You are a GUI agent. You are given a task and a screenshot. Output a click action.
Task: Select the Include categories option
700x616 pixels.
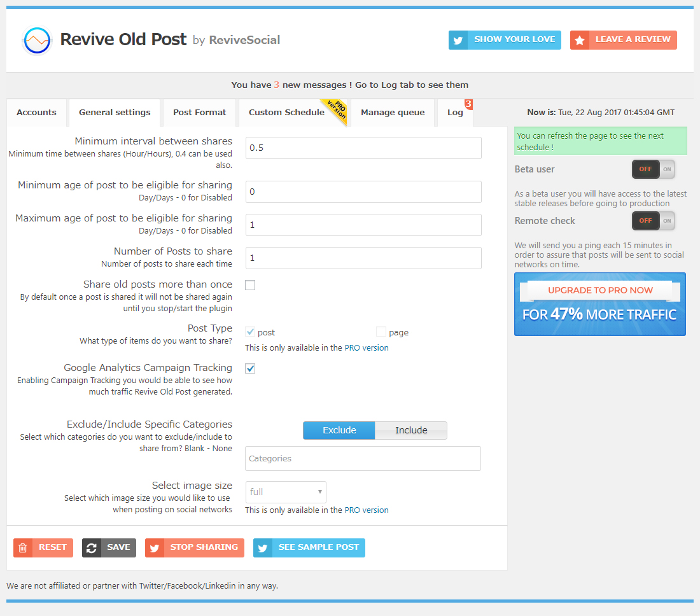point(411,430)
